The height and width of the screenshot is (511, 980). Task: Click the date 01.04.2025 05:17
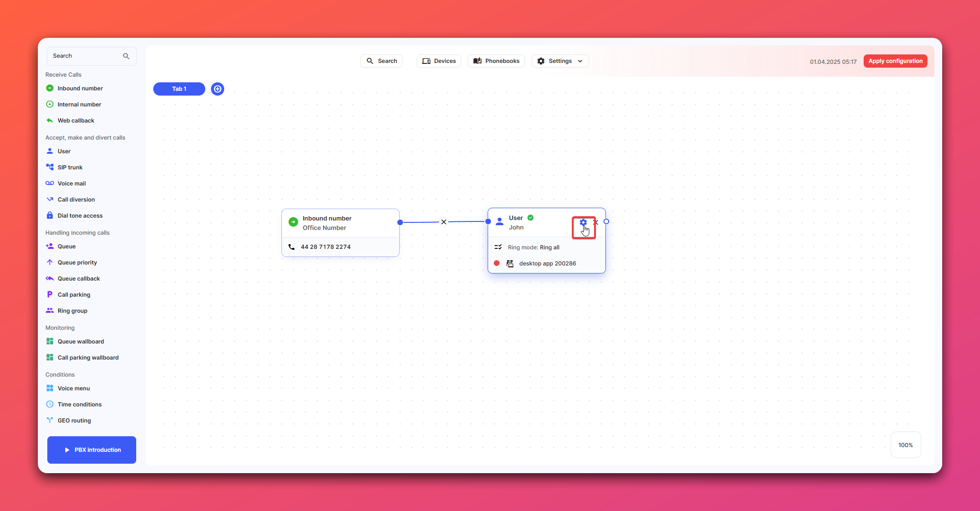coord(833,62)
